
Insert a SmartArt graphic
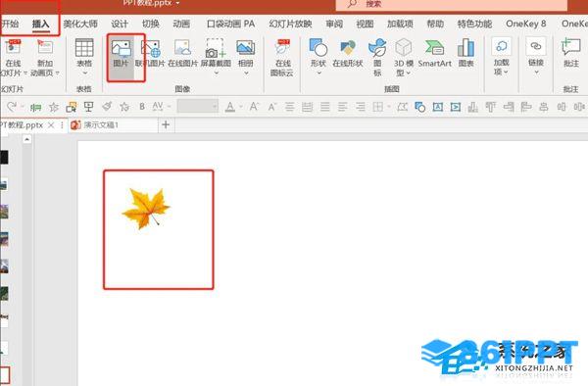click(x=434, y=54)
